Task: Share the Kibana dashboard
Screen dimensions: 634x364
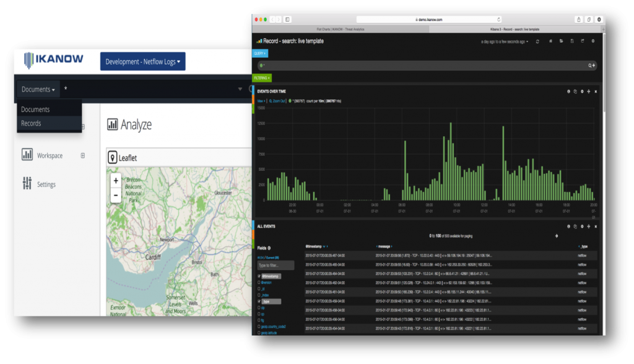Action: coord(582,41)
